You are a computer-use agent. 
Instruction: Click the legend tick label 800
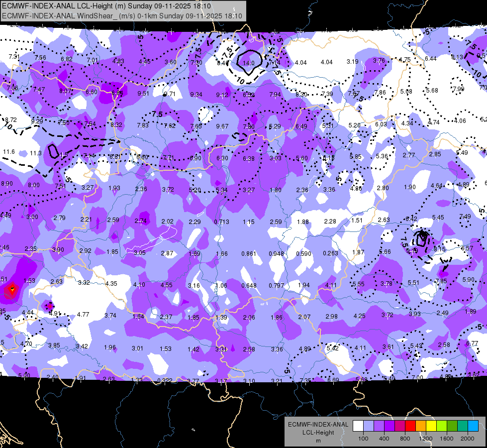(405, 439)
